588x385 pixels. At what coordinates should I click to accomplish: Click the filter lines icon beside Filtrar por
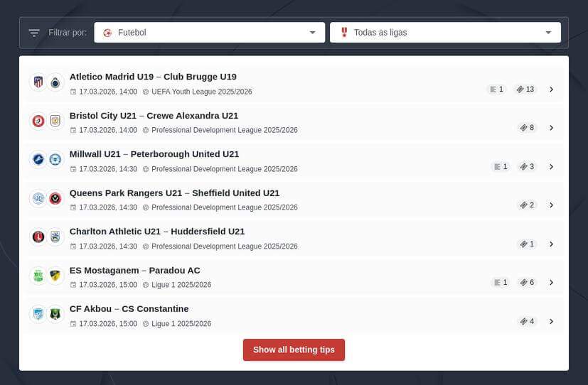(34, 33)
